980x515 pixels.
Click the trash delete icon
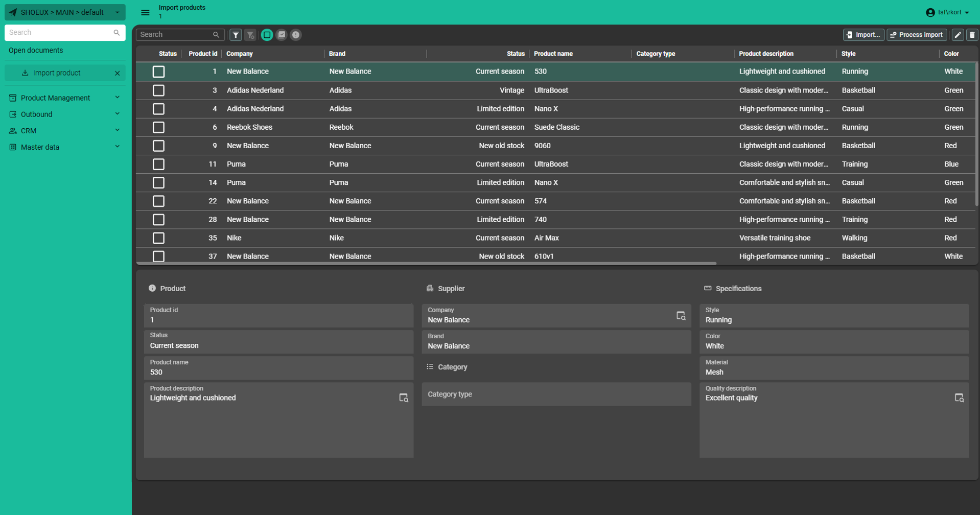972,35
